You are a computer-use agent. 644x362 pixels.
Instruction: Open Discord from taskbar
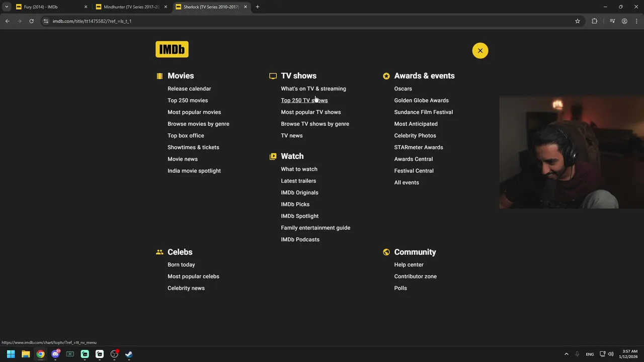55,354
